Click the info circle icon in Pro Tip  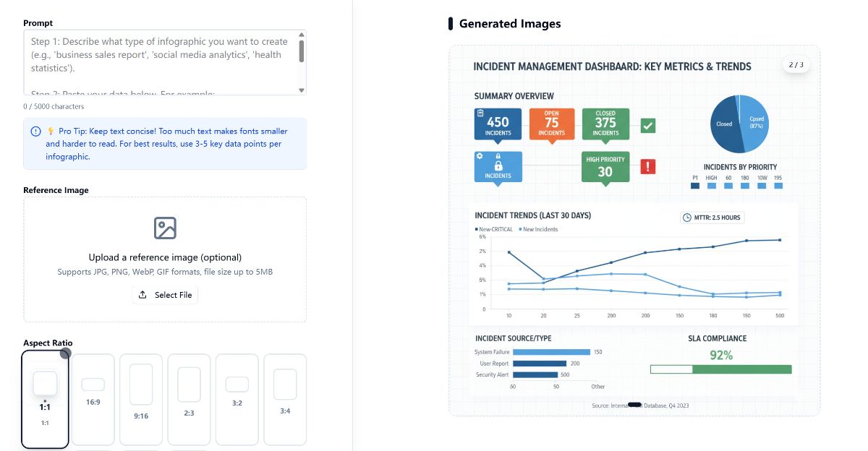(35, 132)
